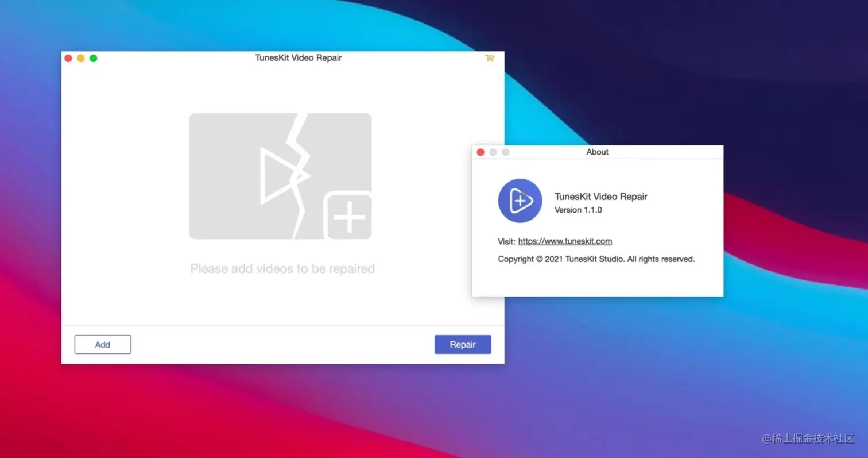Click the "TunesKit Video Repair" name in About
Viewport: 868px width, 458px height.
(x=601, y=197)
